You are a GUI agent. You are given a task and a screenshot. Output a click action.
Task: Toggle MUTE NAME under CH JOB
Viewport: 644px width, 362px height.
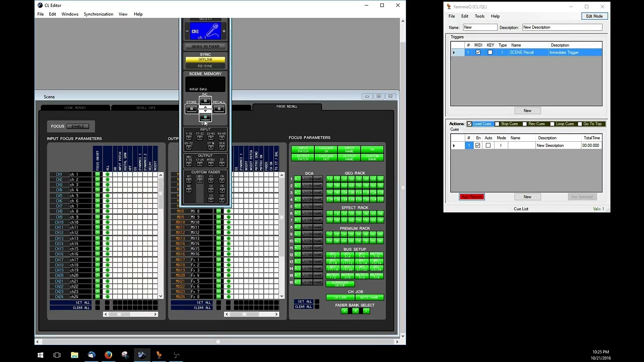[x=369, y=298]
